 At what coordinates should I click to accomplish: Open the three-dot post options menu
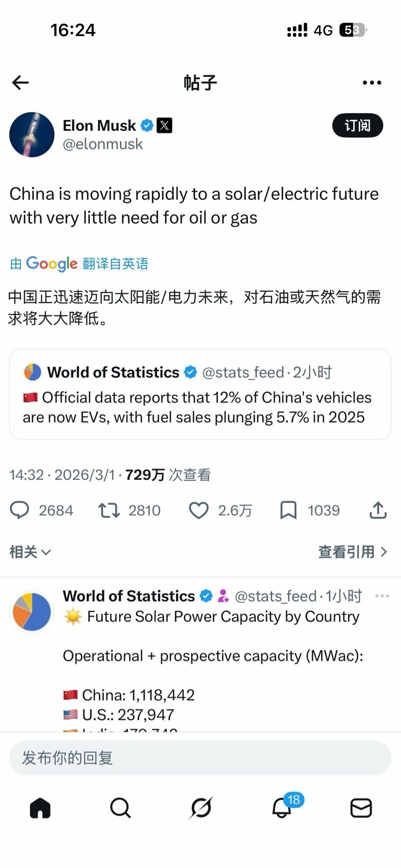click(x=372, y=82)
